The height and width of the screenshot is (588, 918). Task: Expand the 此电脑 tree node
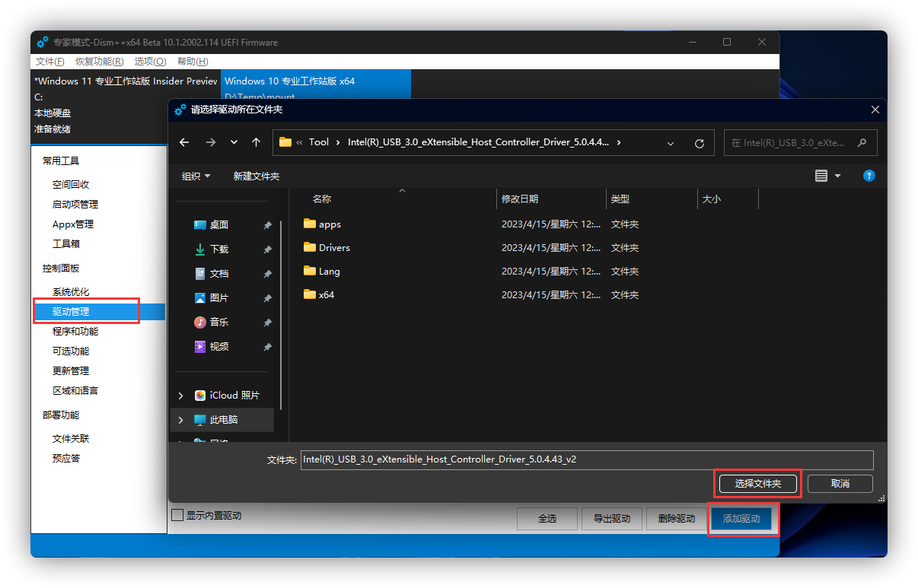click(180, 420)
